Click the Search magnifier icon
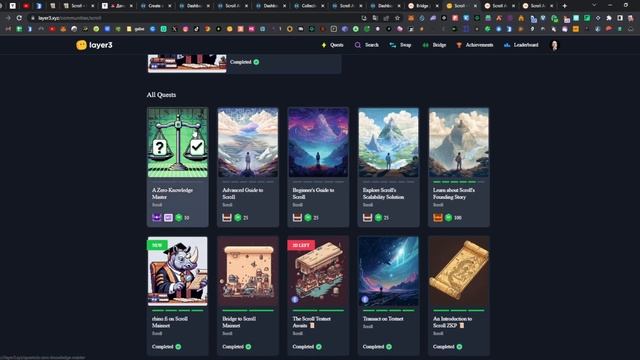Image resolution: width=640 pixels, height=360 pixels. [x=358, y=45]
